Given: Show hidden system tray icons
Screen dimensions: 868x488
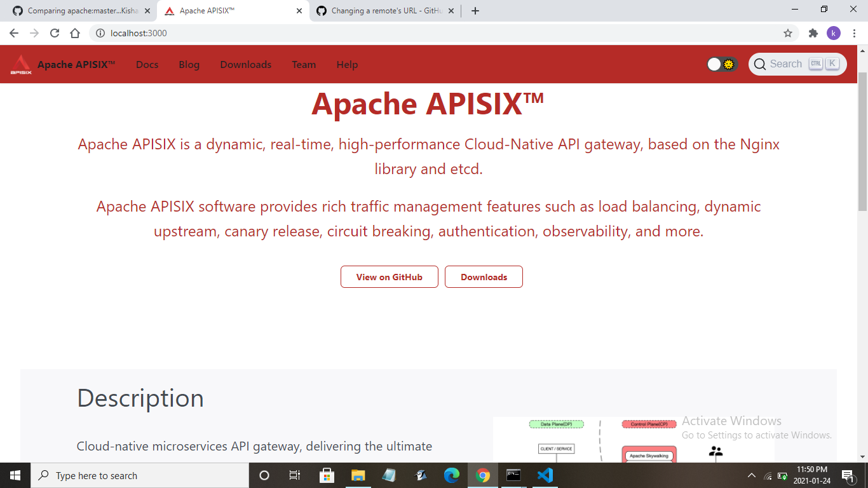Looking at the screenshot, I should click(x=752, y=475).
